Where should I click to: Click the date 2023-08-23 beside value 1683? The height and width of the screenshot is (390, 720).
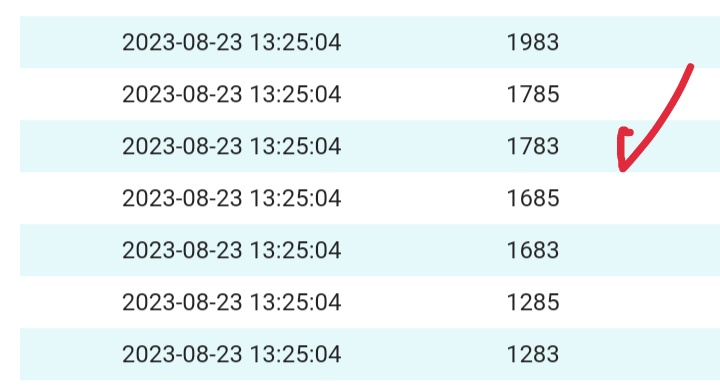pos(182,250)
